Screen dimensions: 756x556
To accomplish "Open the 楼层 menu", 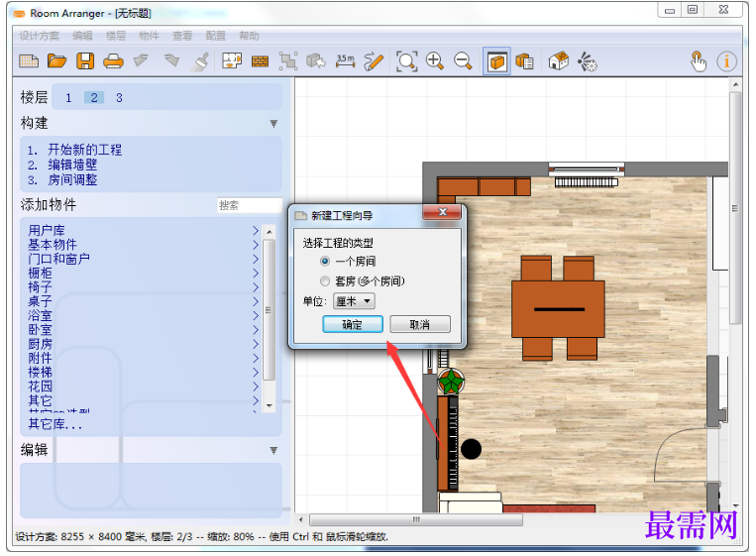I will (116, 36).
